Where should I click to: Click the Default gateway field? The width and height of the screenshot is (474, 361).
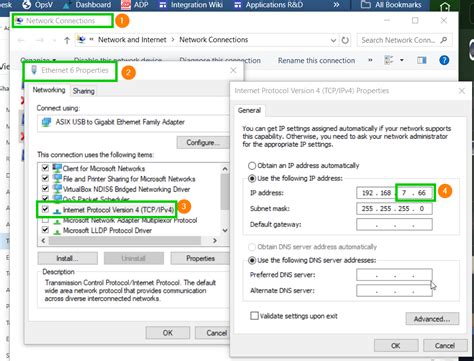click(x=394, y=224)
